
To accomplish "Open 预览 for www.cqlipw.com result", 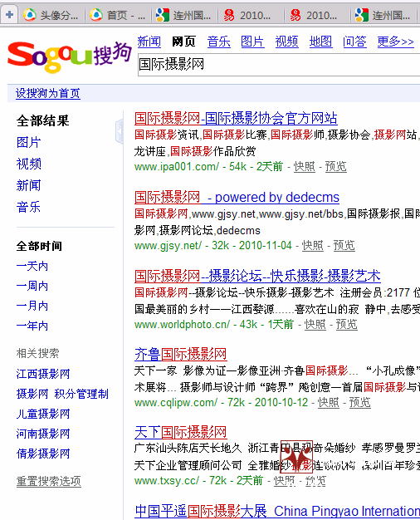I will click(360, 403).
